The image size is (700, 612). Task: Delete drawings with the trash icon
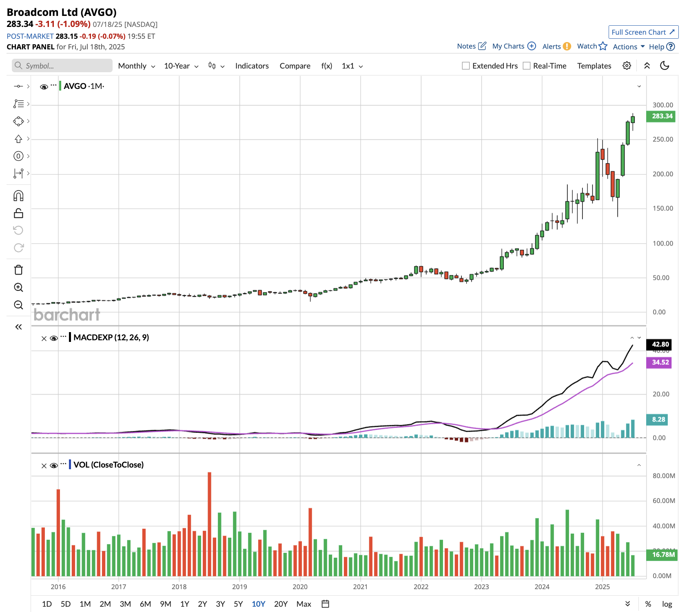click(18, 270)
